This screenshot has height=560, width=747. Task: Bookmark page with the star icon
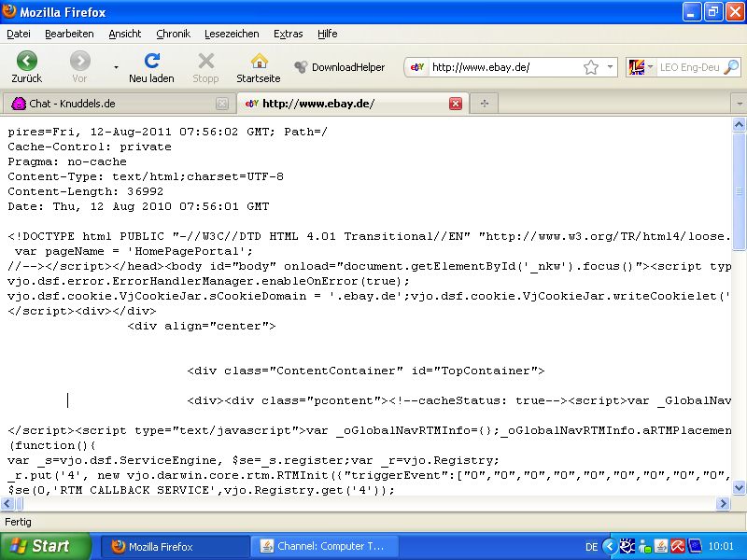(x=591, y=67)
